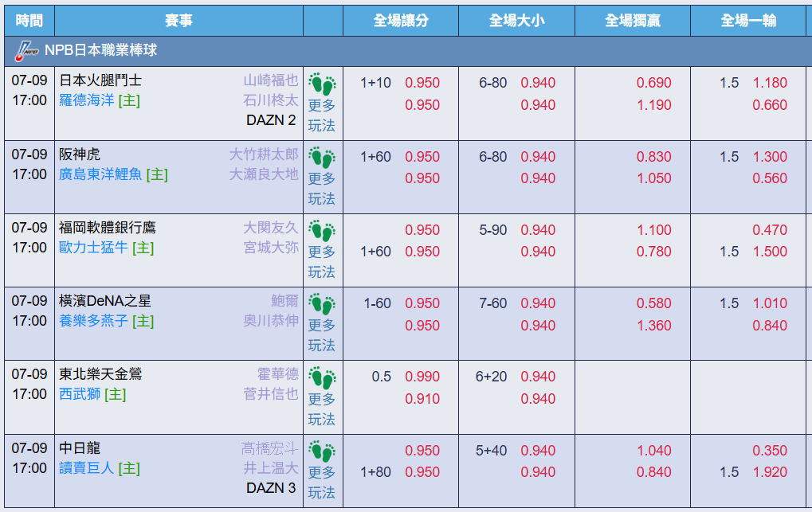The height and width of the screenshot is (512, 812).
Task: Click the 全場讓分 column header
Action: [x=401, y=21]
